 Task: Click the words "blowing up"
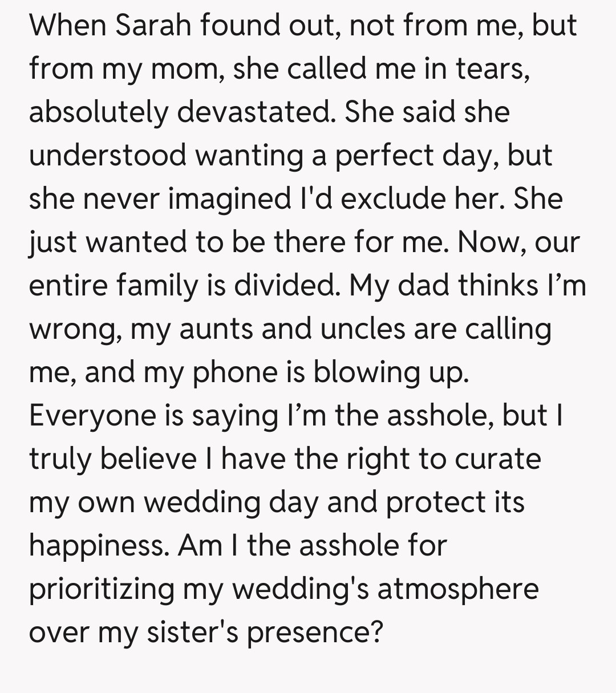(391, 372)
